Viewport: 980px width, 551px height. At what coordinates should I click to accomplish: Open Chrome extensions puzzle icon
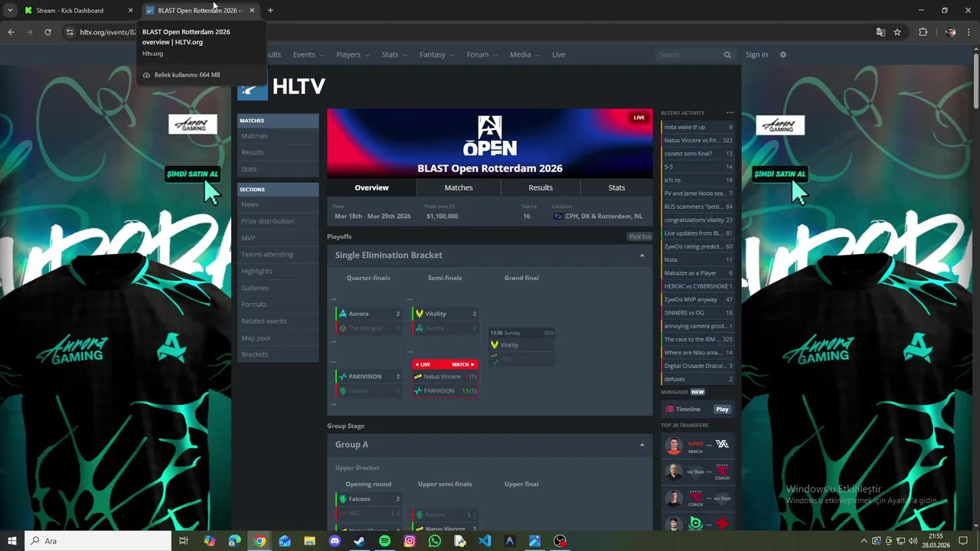tap(923, 32)
